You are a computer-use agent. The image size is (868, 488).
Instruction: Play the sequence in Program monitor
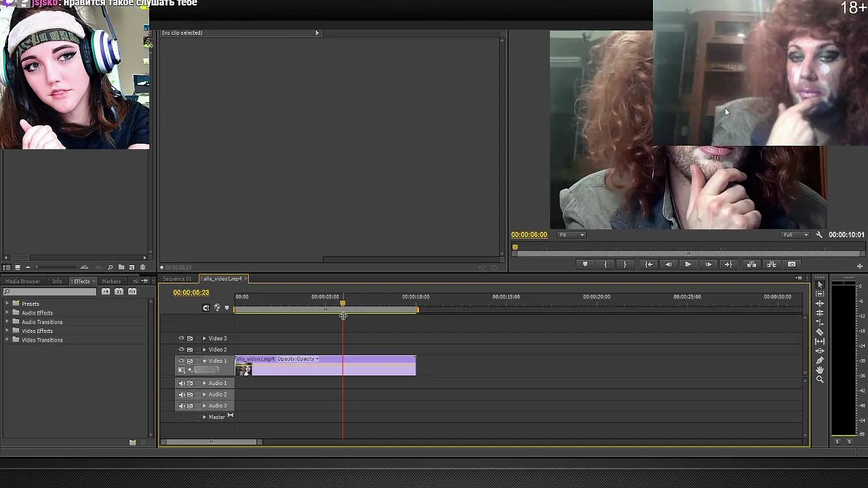coord(688,264)
